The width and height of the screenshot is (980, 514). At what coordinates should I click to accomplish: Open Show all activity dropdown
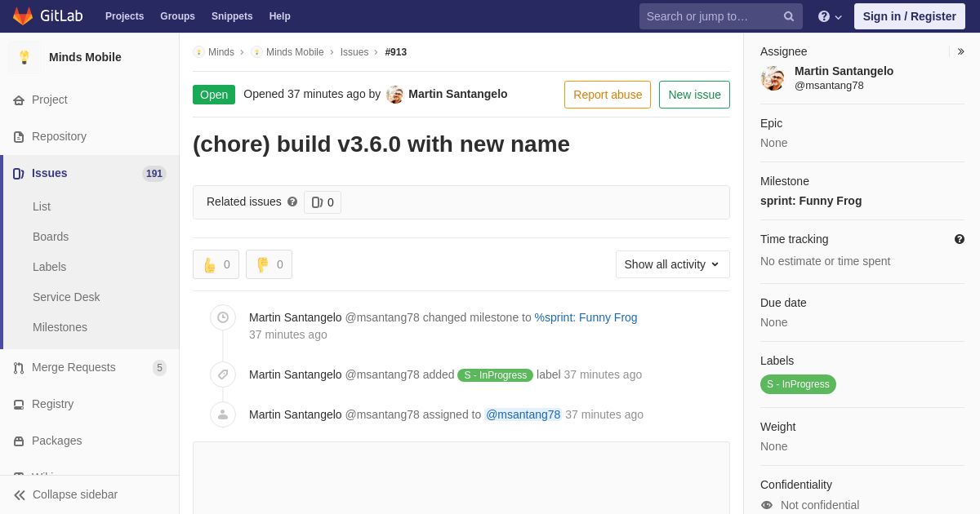pyautogui.click(x=673, y=264)
